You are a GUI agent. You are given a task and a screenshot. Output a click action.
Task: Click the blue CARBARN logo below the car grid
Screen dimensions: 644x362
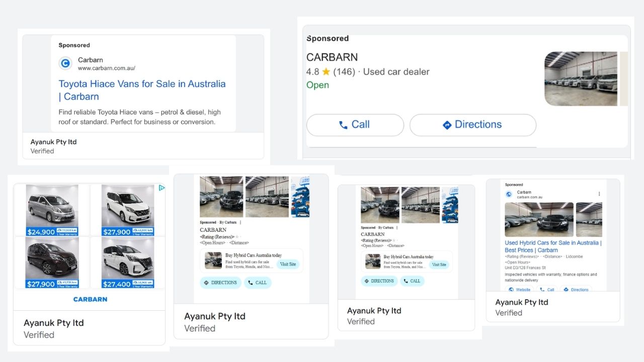pos(90,299)
